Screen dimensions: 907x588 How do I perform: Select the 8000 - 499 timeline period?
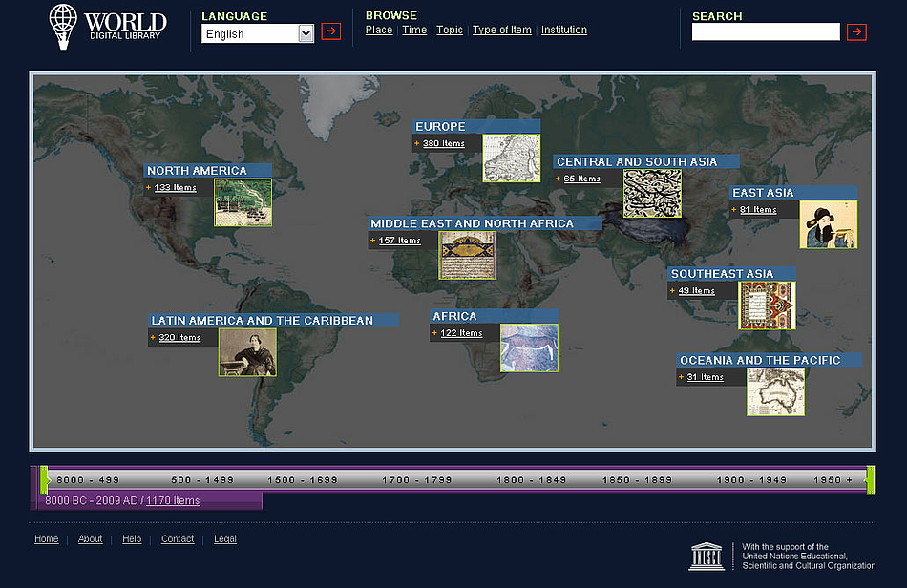point(88,480)
